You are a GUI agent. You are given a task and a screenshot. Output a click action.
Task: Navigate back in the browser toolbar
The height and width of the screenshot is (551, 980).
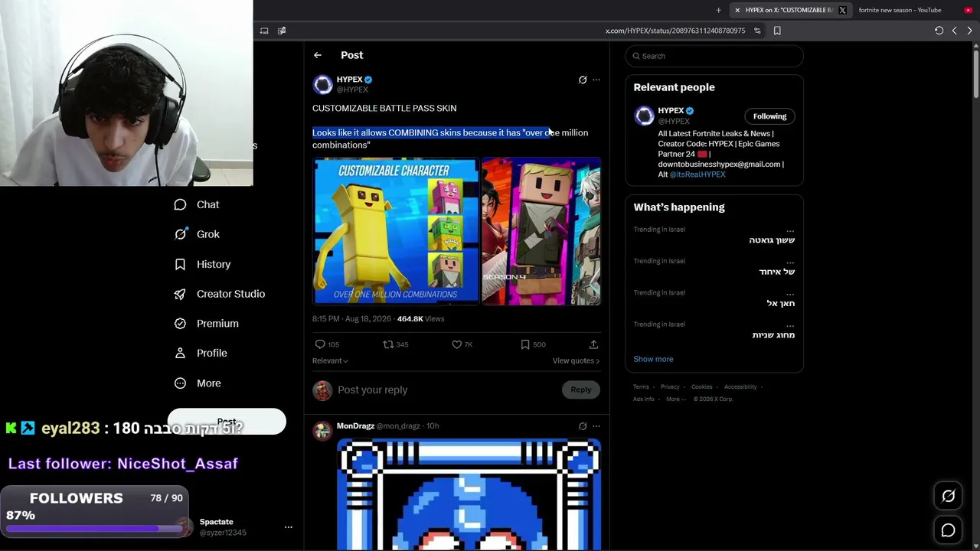(954, 31)
